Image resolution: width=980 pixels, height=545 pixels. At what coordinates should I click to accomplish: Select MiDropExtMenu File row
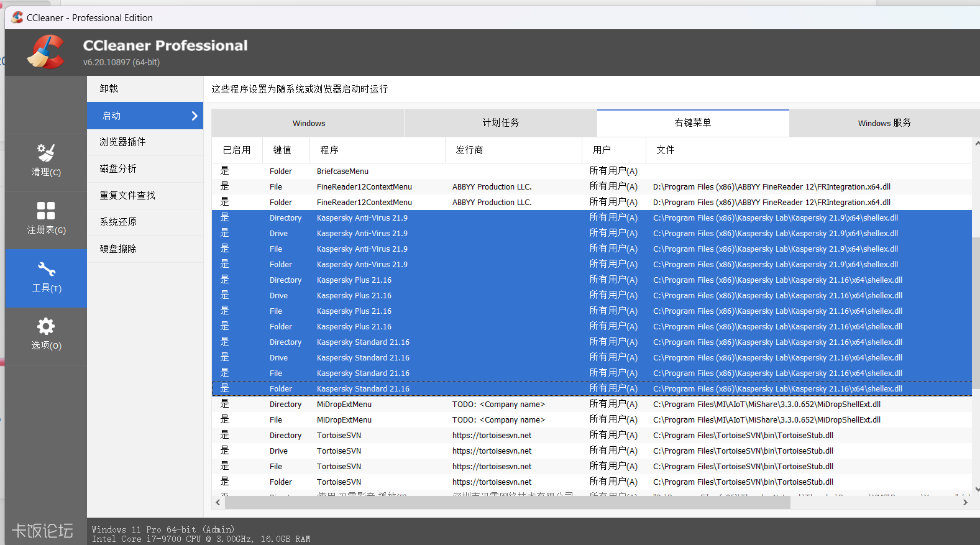coord(592,419)
